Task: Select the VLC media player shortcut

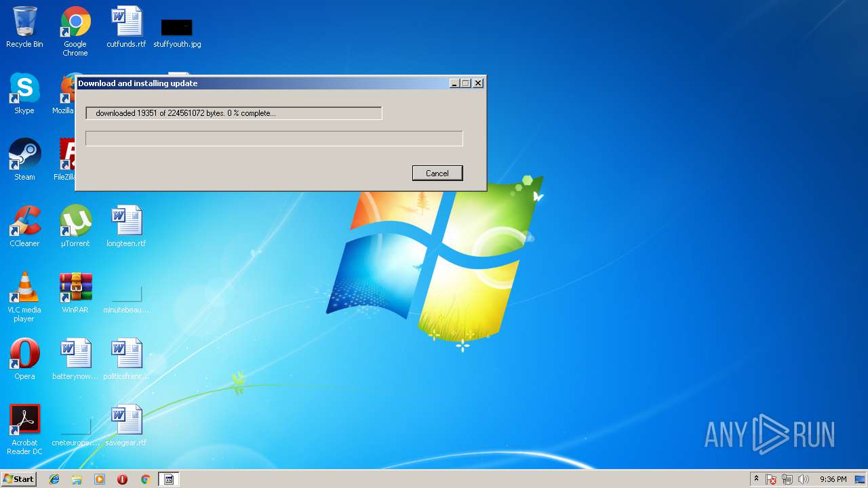Action: click(x=24, y=297)
